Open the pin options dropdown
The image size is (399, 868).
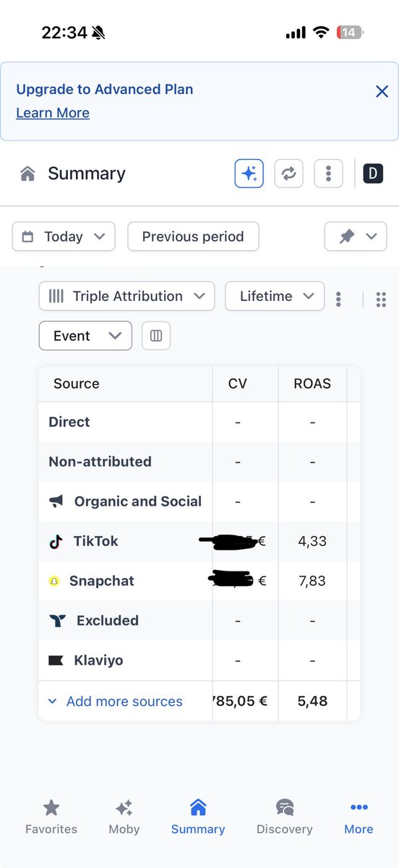click(x=356, y=237)
